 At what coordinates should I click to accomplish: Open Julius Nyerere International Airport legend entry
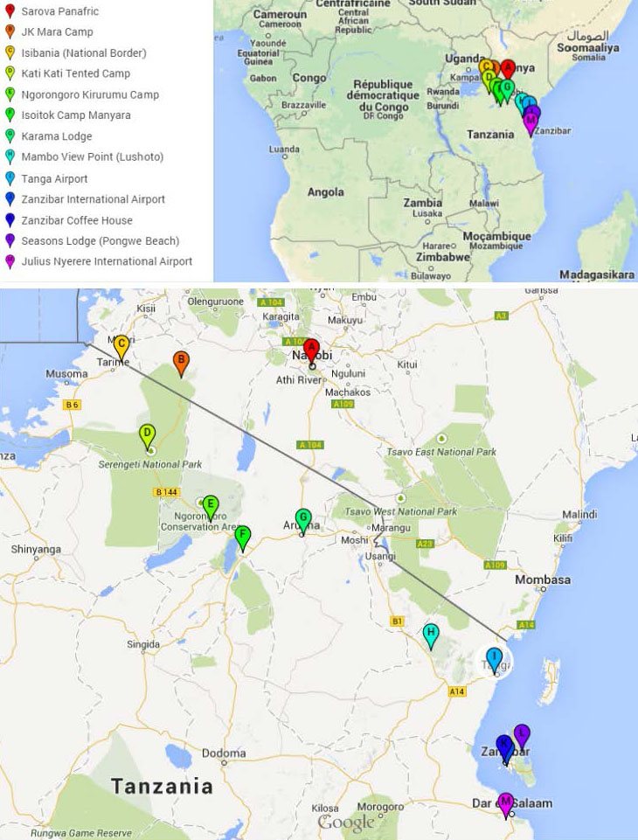107,261
